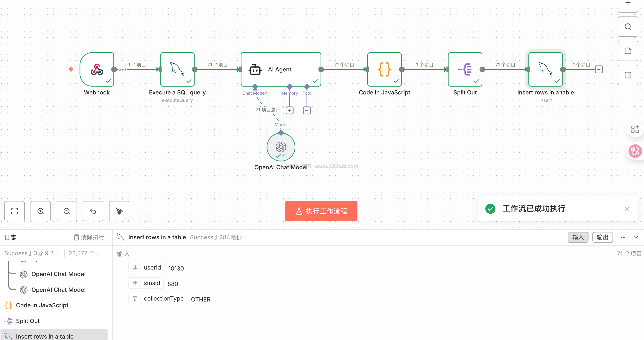Add a Memory sub-node via plus
Viewport: 644px width, 340px height.
click(290, 110)
